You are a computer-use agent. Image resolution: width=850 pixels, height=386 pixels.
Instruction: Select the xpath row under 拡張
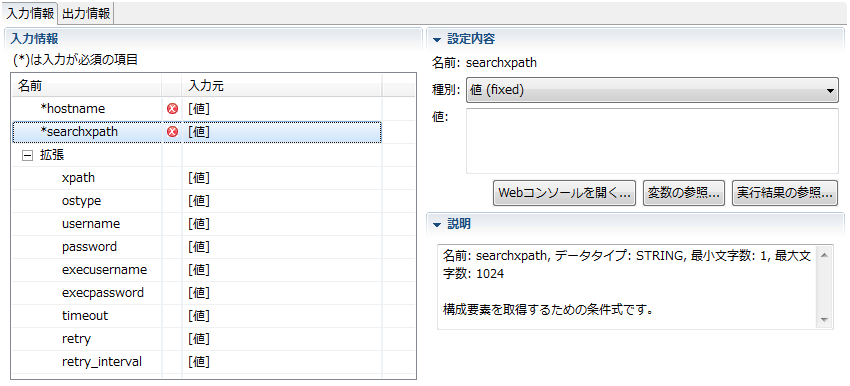[196, 178]
